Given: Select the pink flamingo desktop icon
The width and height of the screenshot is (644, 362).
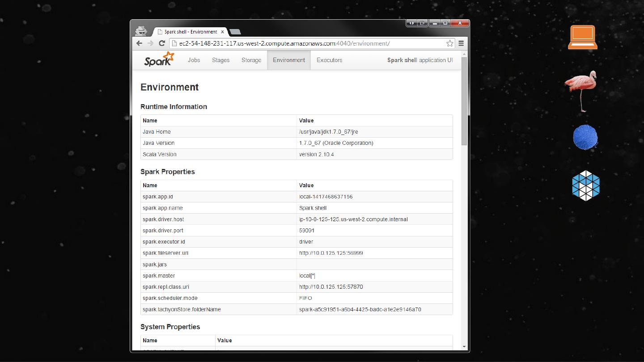Looking at the screenshot, I should 581,90.
